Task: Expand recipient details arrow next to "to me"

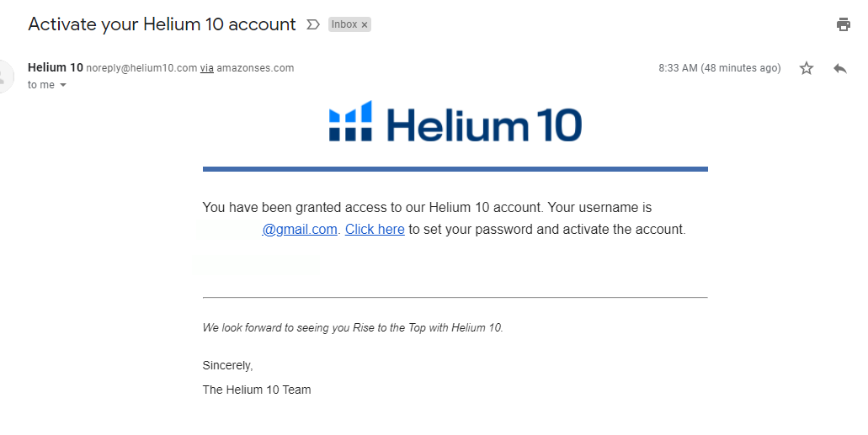Action: (x=62, y=85)
